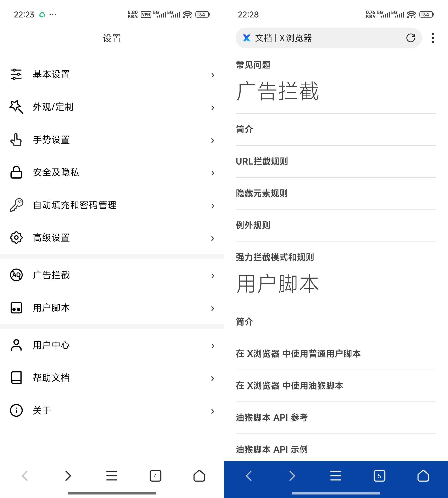Open the 安全及隐私 menu entry
This screenshot has width=448, height=498.
(112, 172)
